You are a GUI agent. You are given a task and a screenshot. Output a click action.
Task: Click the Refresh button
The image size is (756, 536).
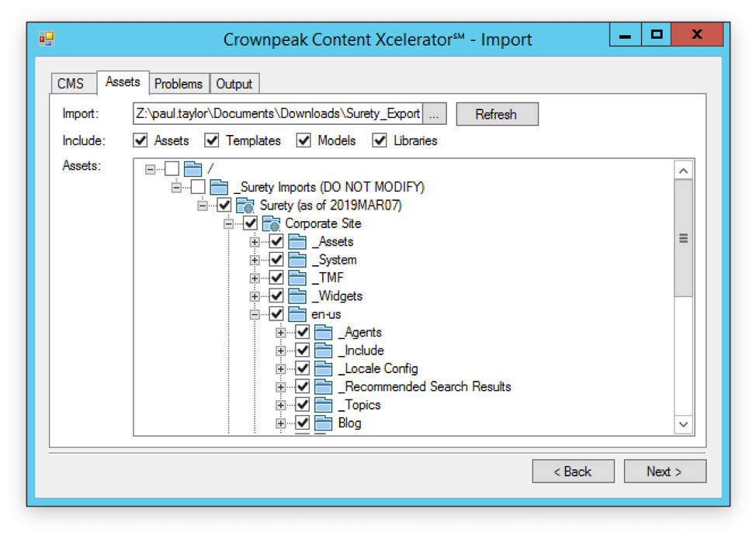tap(497, 114)
